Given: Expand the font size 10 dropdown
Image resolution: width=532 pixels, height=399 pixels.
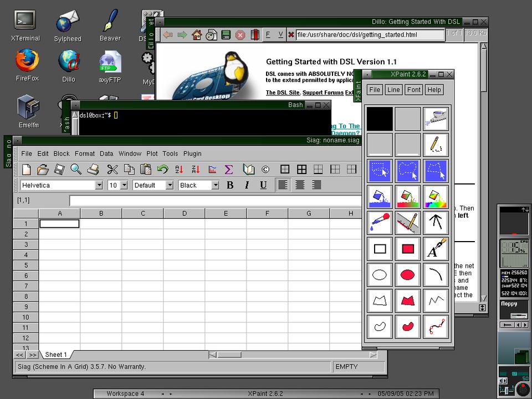Looking at the screenshot, I should pos(124,185).
